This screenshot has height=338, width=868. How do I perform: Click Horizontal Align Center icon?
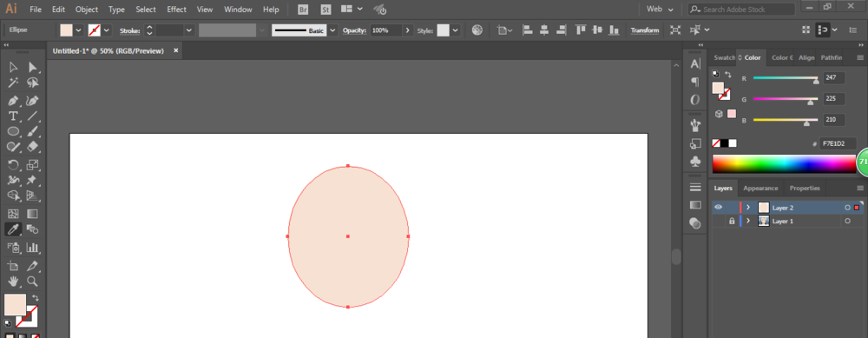tap(545, 30)
